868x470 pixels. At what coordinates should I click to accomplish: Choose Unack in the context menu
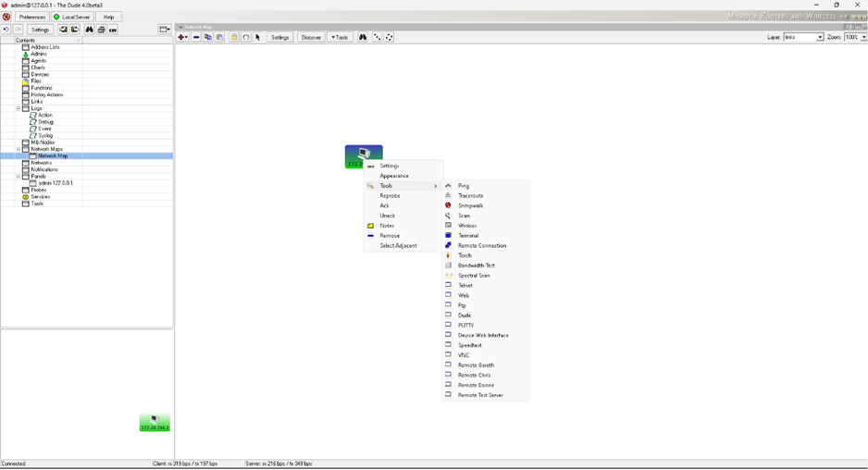coord(404,216)
